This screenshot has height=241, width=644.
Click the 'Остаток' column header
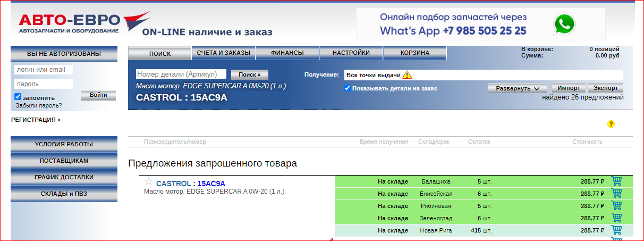(x=479, y=142)
